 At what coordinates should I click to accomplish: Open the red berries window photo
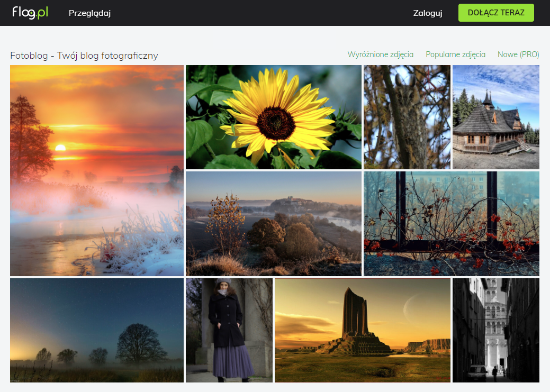[x=452, y=224]
